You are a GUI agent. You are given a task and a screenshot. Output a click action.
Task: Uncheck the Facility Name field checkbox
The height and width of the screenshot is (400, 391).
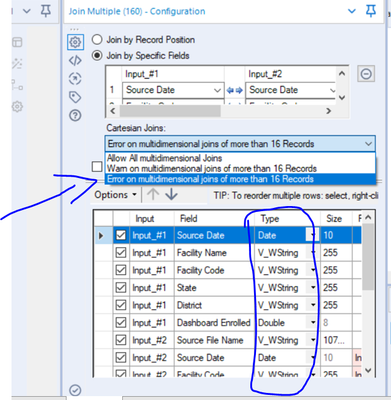coord(121,253)
